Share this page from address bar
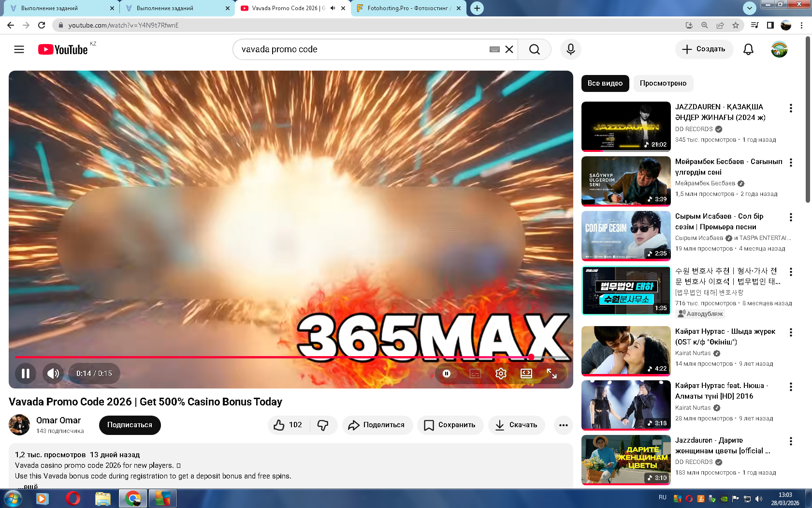The height and width of the screenshot is (508, 812). (x=720, y=25)
